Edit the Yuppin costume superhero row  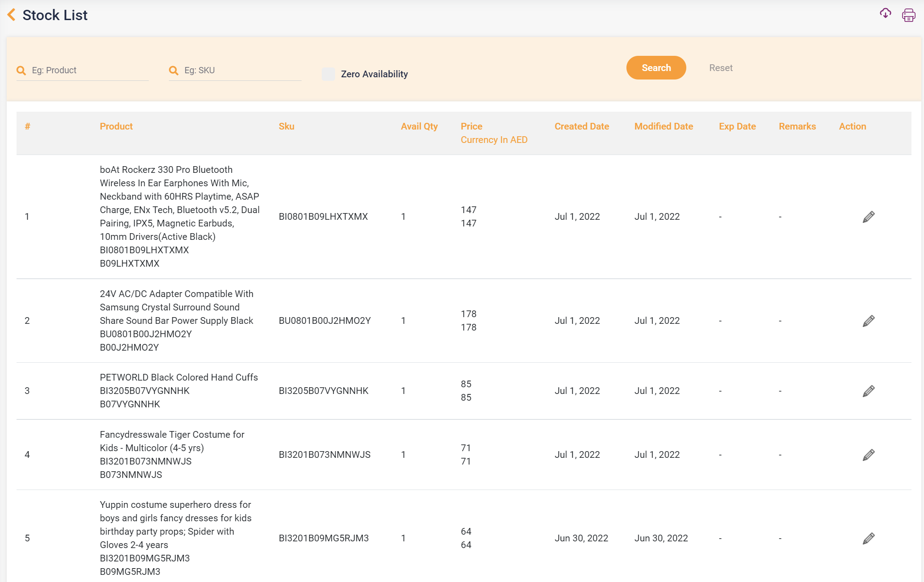point(869,538)
